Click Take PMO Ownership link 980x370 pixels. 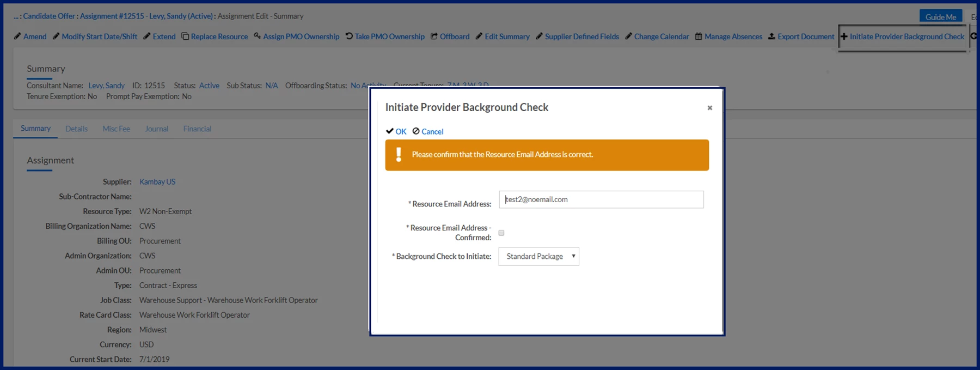(390, 37)
